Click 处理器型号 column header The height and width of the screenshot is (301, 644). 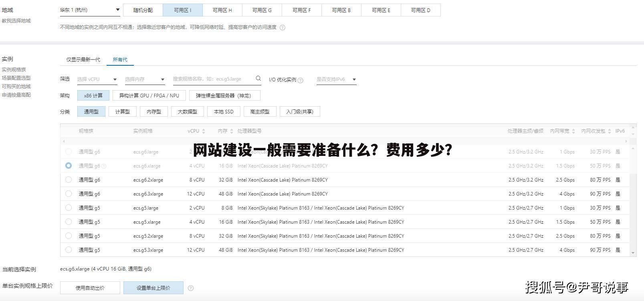click(x=249, y=131)
